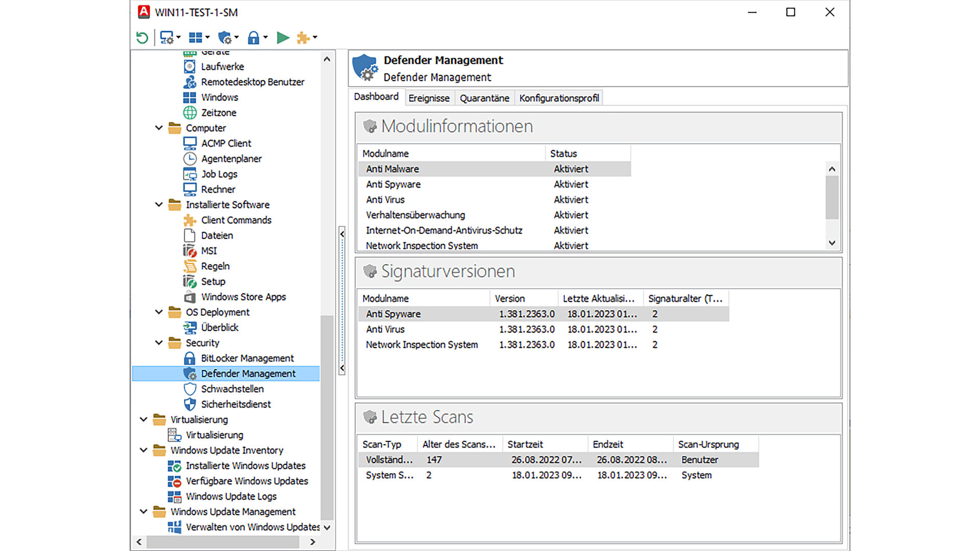Image resolution: width=980 pixels, height=551 pixels.
Task: Collapse the OS Deployment folder
Action: 159,312
